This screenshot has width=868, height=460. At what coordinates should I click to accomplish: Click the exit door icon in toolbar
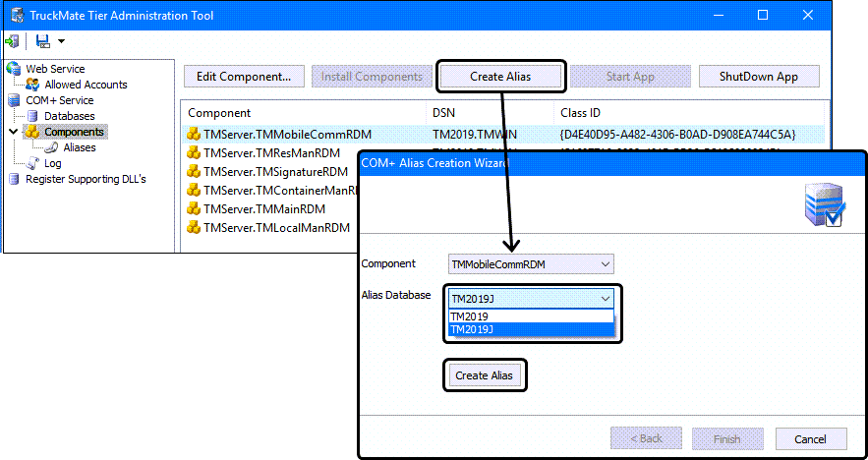13,41
